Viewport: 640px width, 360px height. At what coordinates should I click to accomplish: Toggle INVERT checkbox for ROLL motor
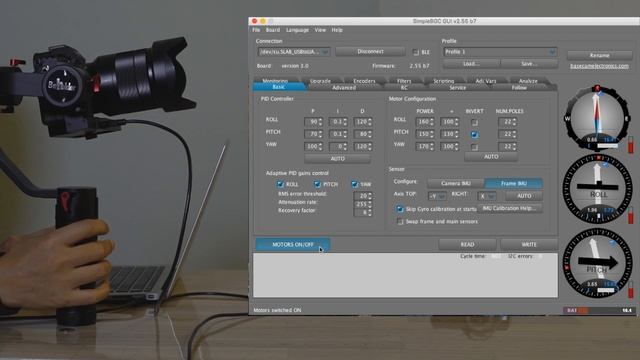474,122
